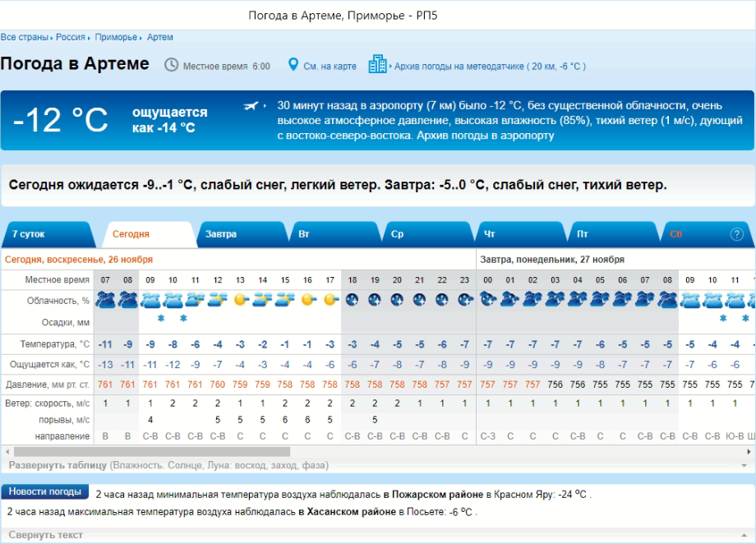This screenshot has height=544, width=756.
Task: Click the Погода в Артеме heading
Action: 75,63
